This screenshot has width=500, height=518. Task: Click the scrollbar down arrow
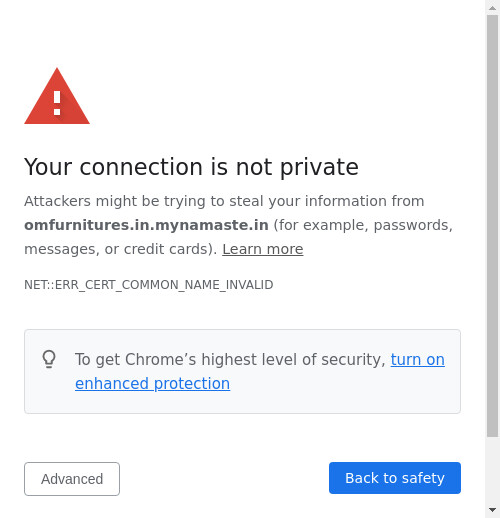[492, 510]
